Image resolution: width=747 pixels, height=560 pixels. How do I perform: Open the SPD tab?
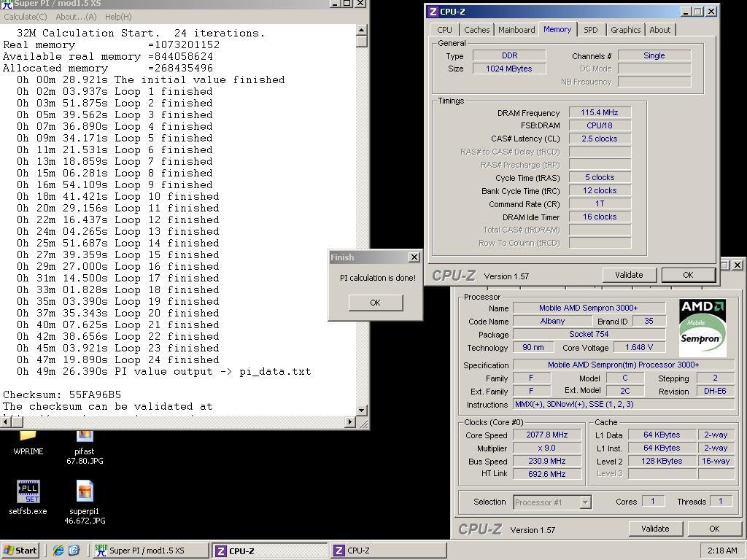click(x=591, y=29)
